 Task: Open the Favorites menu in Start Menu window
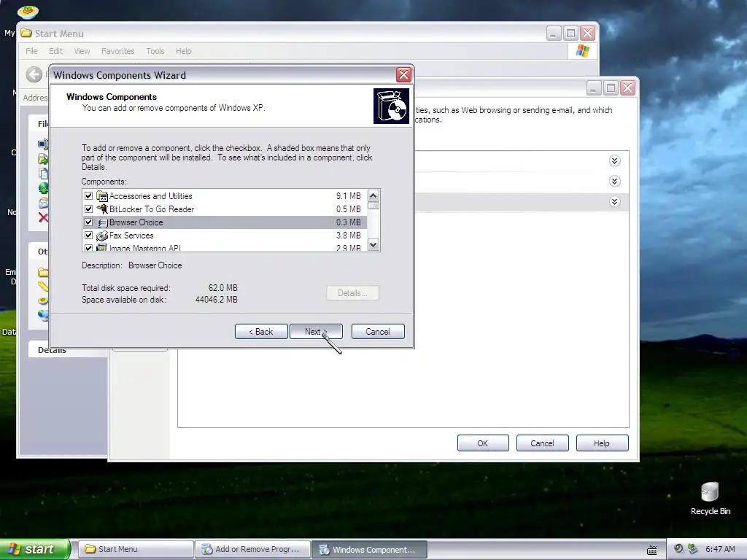pyautogui.click(x=117, y=51)
